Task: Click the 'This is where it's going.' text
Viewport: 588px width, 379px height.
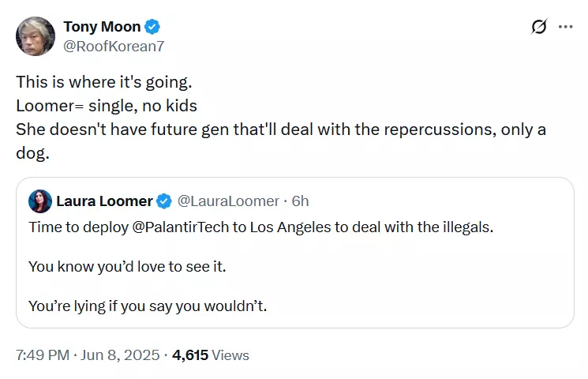Action: pos(104,82)
